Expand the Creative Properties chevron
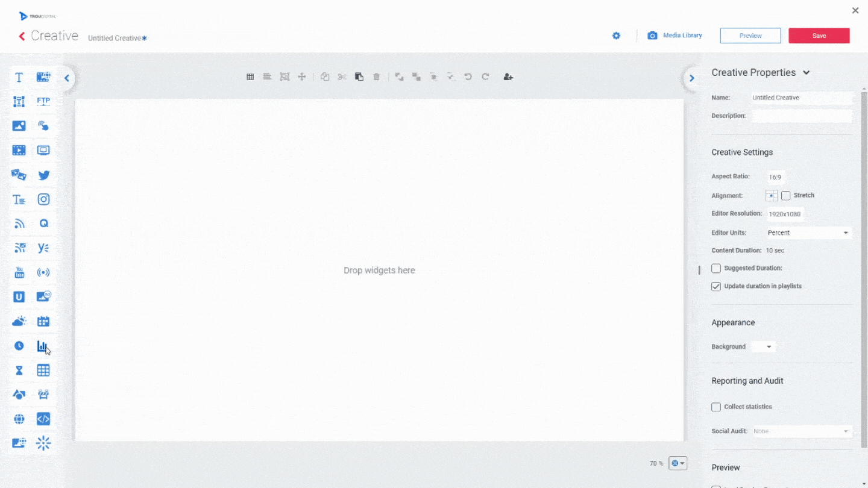The width and height of the screenshot is (868, 488). (x=807, y=73)
